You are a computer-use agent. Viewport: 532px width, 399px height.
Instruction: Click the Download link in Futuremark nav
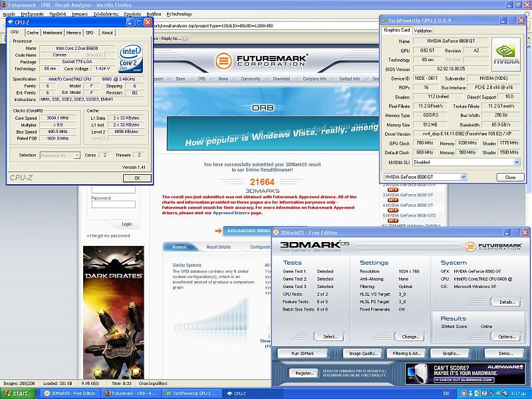(281, 78)
